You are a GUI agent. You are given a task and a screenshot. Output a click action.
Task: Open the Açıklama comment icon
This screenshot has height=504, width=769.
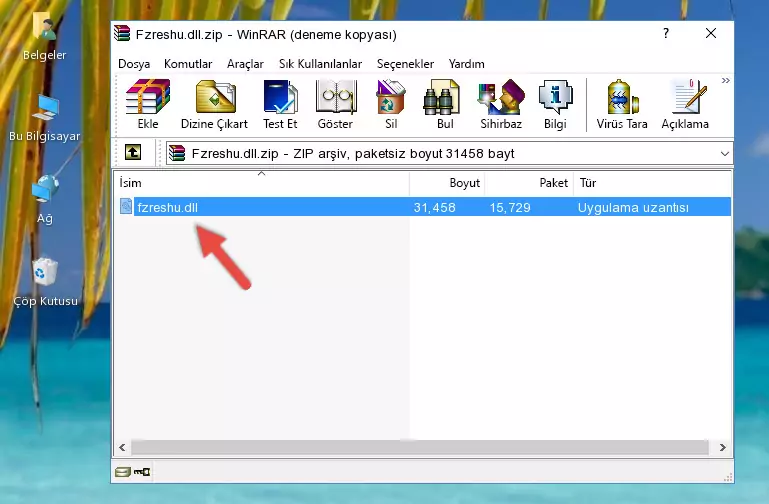(690, 97)
